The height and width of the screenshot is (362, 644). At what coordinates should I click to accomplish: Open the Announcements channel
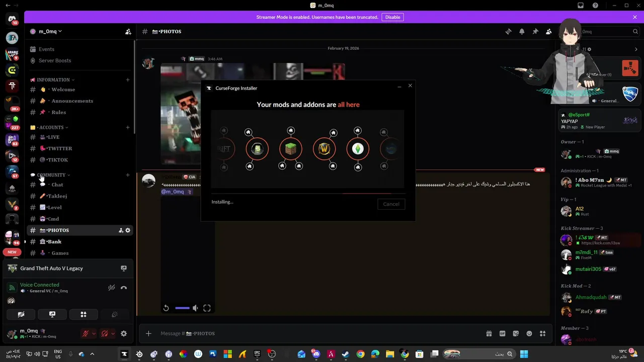coord(79,101)
